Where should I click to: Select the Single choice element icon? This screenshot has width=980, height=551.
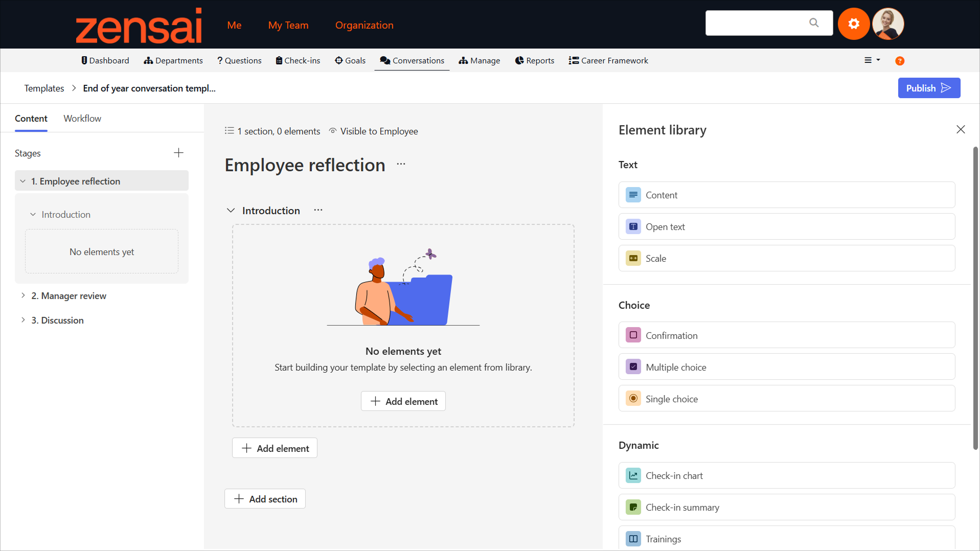pyautogui.click(x=633, y=399)
